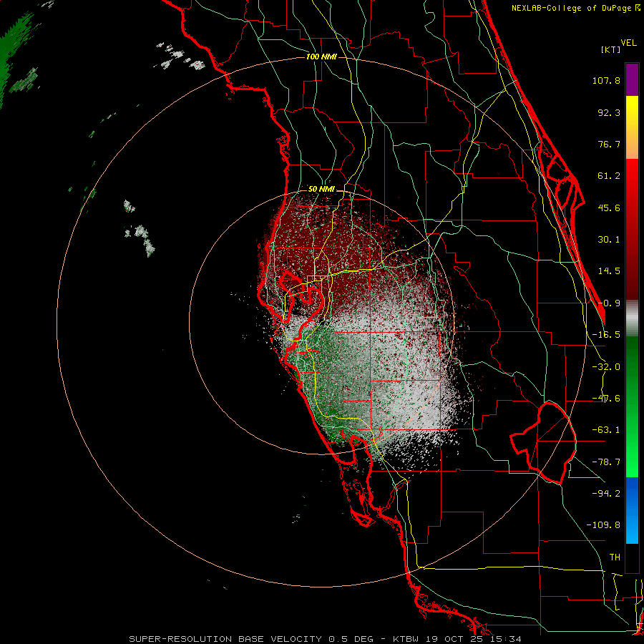The image size is (644, 644).
Task: Click the [KT] units label
Action: 610,49
